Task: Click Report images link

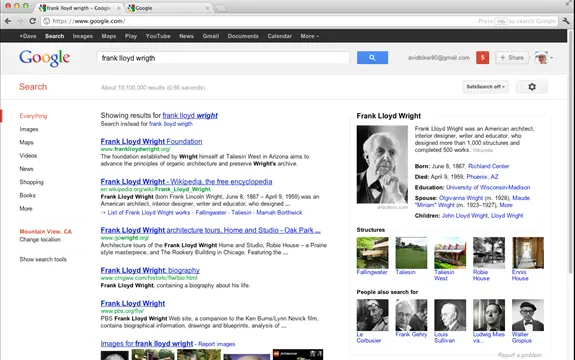Action: [216, 344]
